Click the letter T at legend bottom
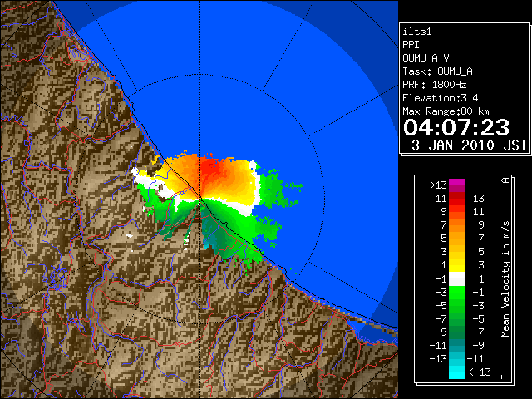The image size is (532, 399). pyautogui.click(x=505, y=377)
